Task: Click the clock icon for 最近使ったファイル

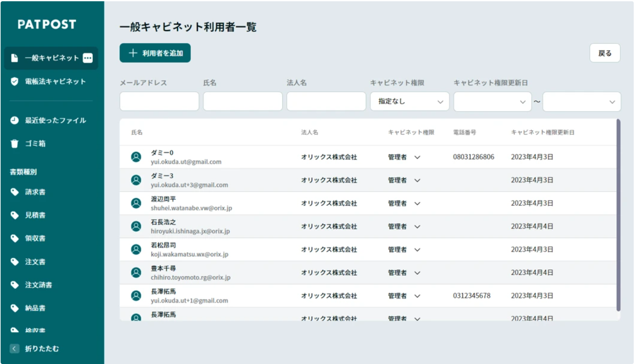Action: 14,120
